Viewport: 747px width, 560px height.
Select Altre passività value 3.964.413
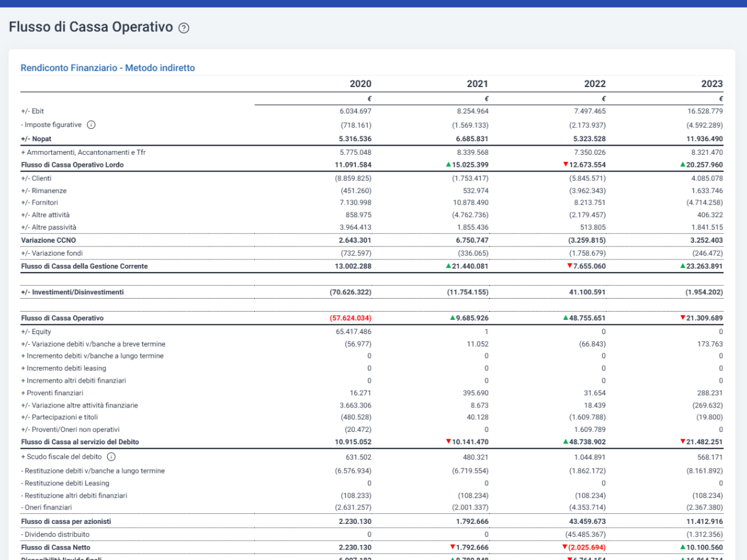tap(355, 228)
